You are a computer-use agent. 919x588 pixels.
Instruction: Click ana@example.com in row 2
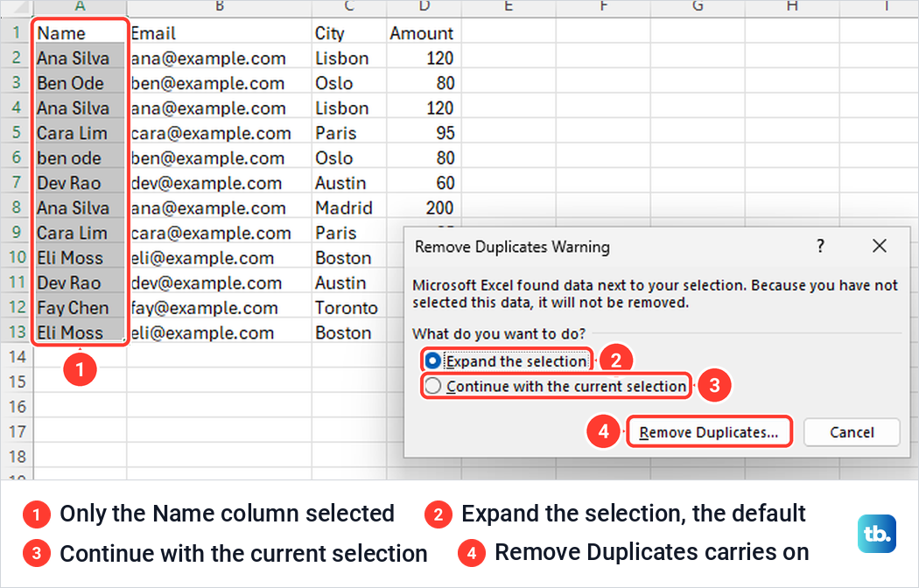[219, 58]
